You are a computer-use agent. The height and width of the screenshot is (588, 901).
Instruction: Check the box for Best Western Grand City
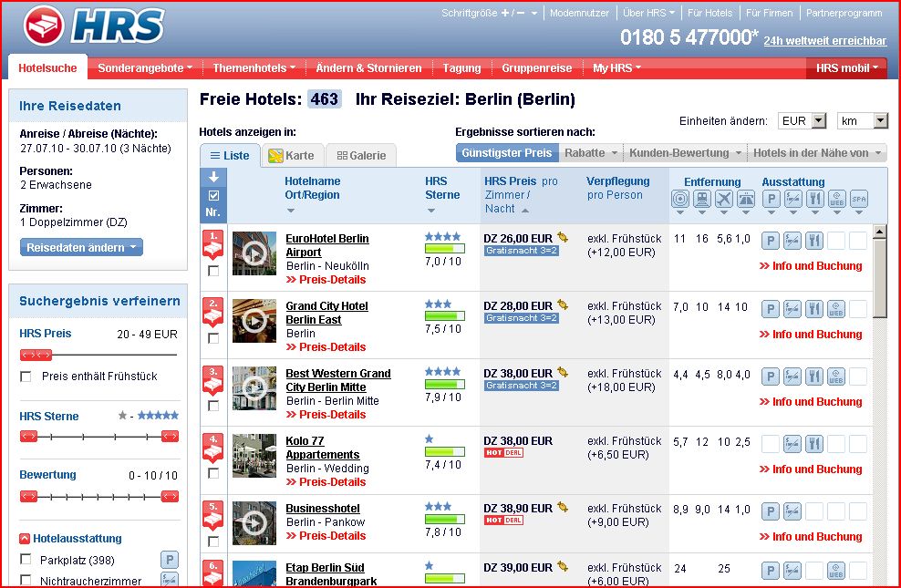click(213, 406)
